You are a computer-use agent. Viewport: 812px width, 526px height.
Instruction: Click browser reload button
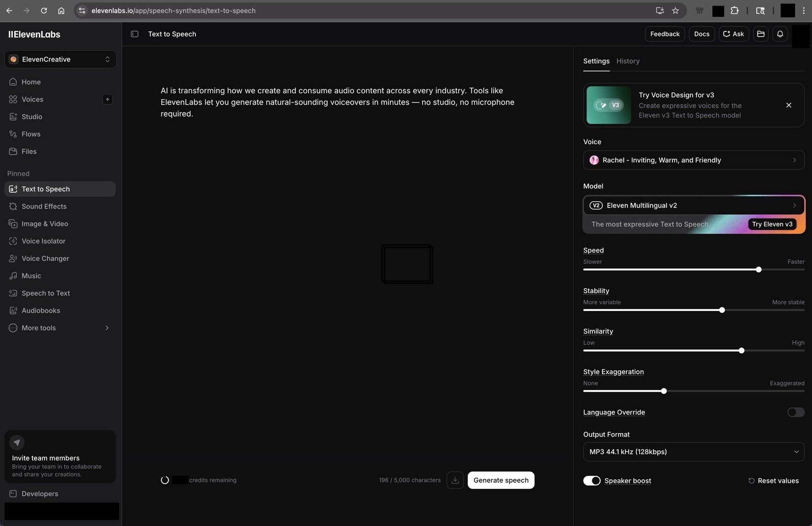point(44,11)
